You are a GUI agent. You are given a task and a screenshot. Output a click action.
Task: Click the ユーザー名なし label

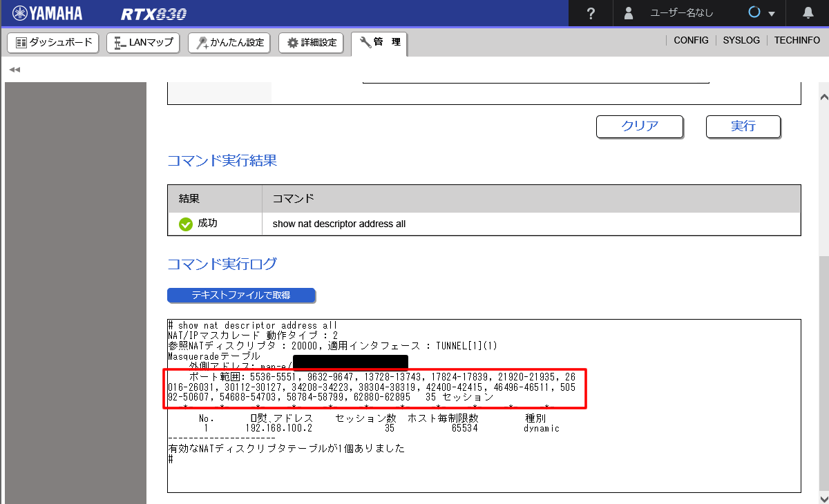tap(682, 13)
